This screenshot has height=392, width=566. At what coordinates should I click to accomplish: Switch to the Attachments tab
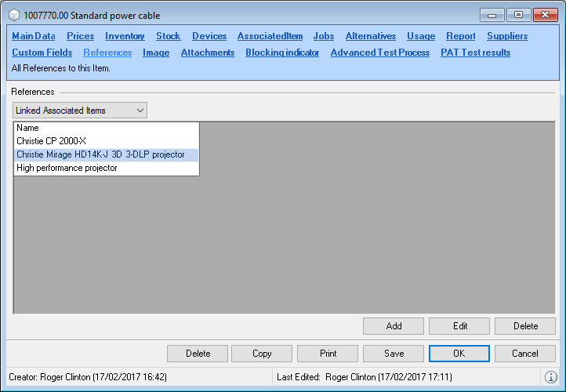[207, 53]
